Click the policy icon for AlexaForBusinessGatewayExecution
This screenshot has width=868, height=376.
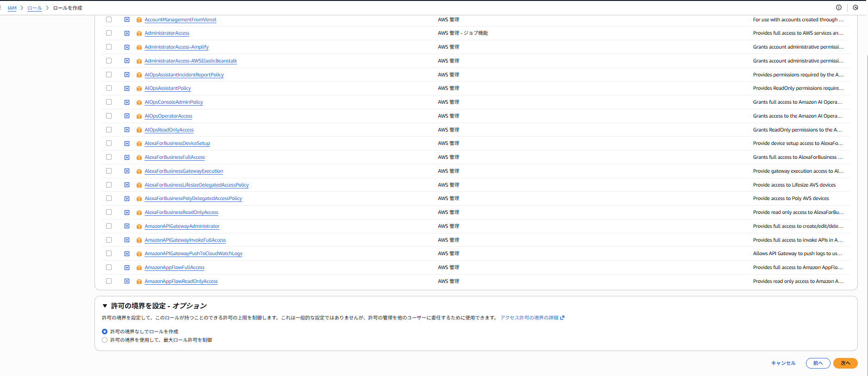tap(139, 171)
